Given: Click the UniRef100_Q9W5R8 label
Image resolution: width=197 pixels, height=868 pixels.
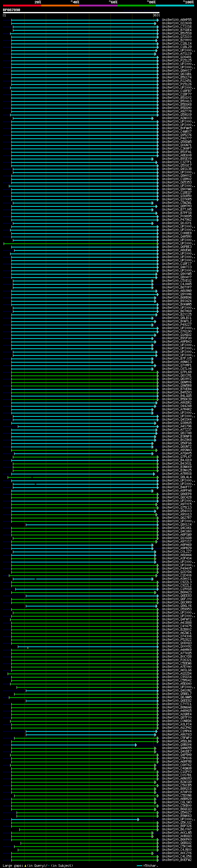Looking at the screenshot, I should pos(177,386).
